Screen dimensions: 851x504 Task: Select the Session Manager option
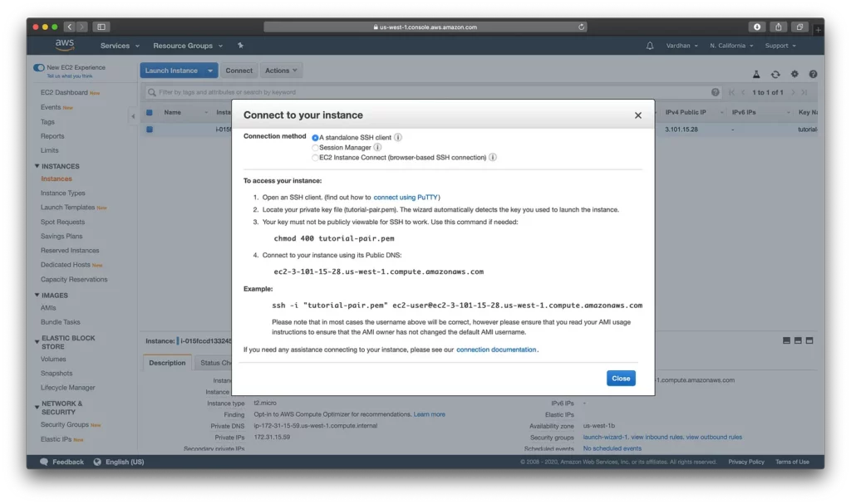[x=315, y=148]
